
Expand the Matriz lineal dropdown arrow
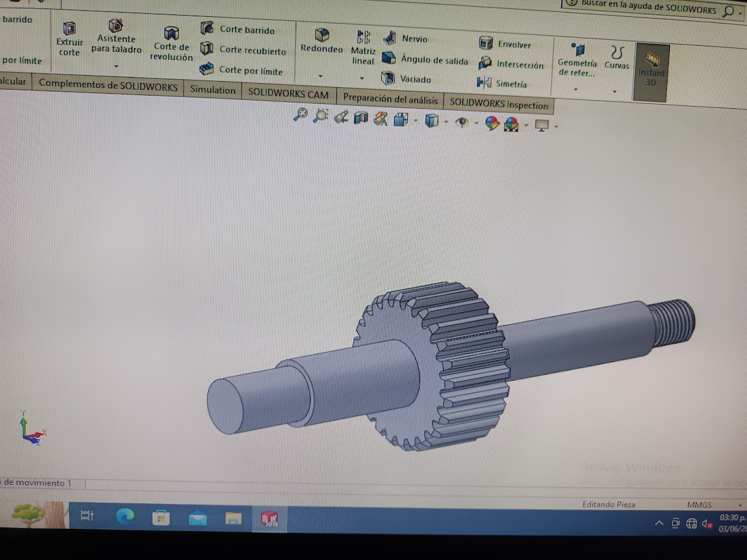coord(362,78)
